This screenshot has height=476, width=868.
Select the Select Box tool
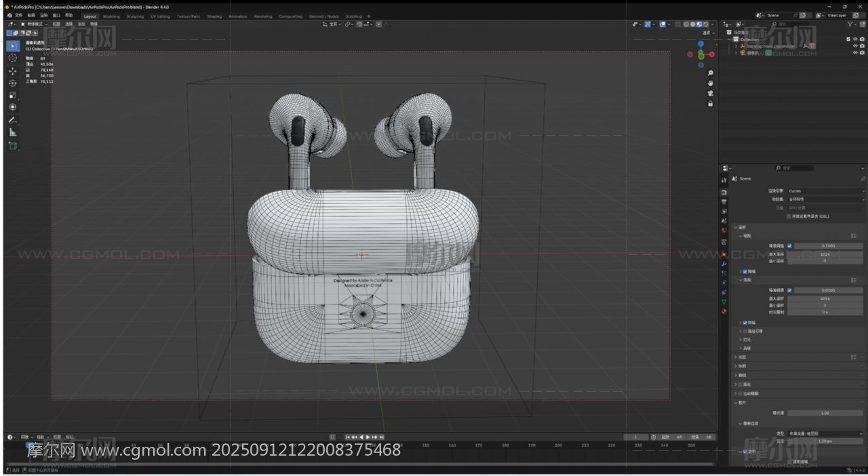click(x=12, y=45)
